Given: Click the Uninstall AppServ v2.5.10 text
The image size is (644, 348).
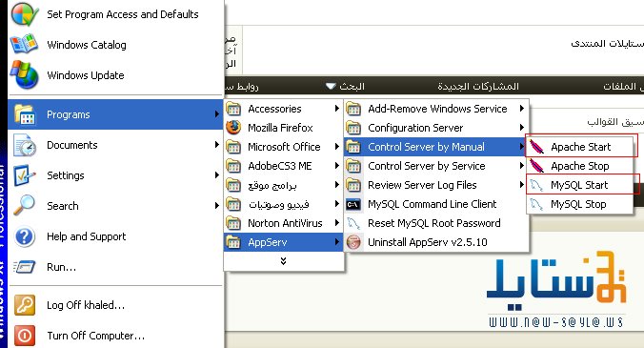Looking at the screenshot, I should pyautogui.click(x=428, y=242).
